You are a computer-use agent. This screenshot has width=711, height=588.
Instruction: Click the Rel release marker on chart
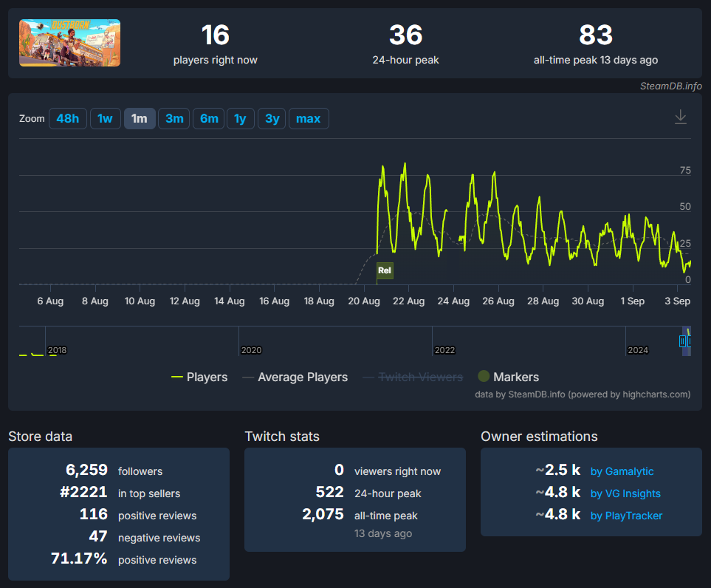click(x=385, y=270)
